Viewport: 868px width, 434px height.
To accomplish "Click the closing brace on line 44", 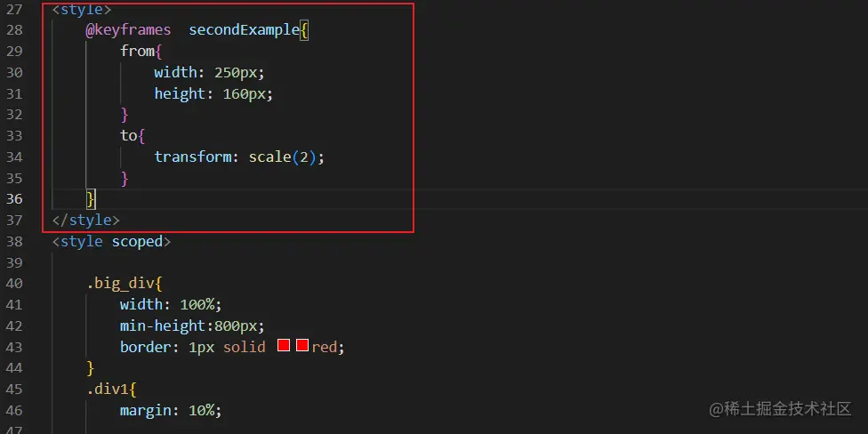I will pos(91,367).
